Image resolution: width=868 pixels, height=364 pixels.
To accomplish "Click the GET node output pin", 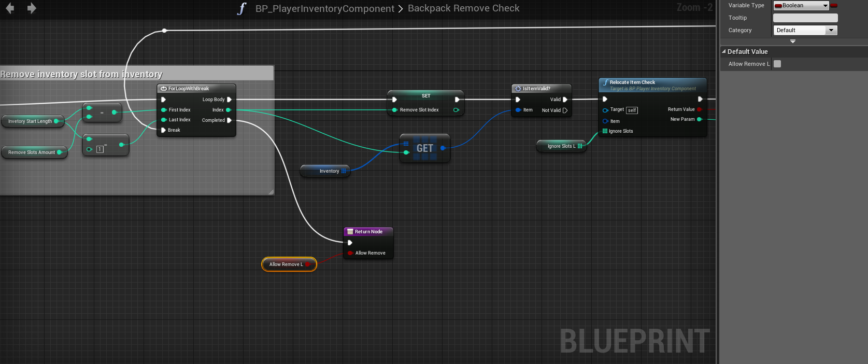I will coord(443,148).
